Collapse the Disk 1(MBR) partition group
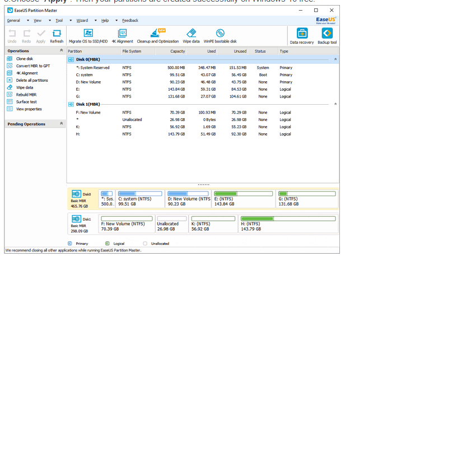The width and height of the screenshot is (476, 476). (335, 104)
